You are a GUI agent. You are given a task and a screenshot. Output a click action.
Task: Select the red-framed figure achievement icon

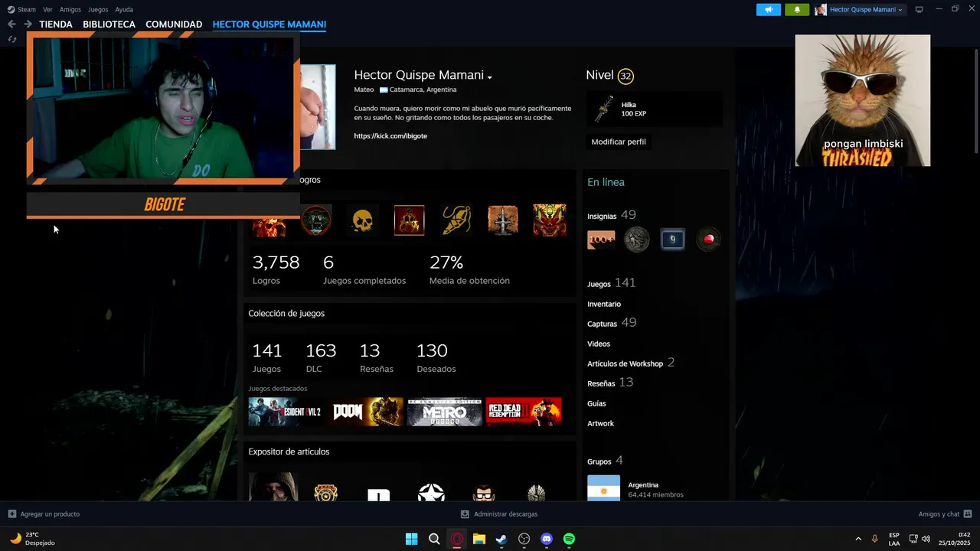pos(409,220)
